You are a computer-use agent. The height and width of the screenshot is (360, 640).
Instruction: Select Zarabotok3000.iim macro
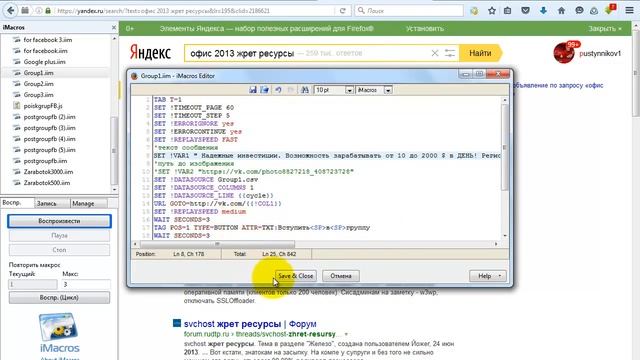48,172
